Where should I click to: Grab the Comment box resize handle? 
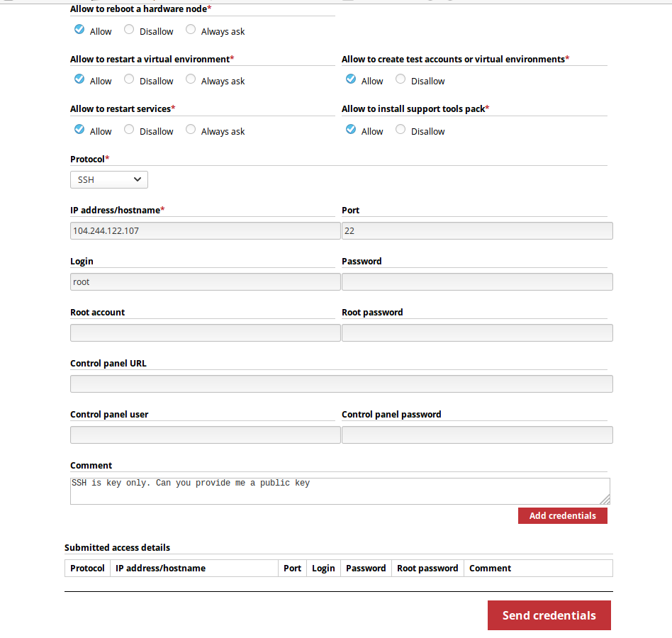605,500
